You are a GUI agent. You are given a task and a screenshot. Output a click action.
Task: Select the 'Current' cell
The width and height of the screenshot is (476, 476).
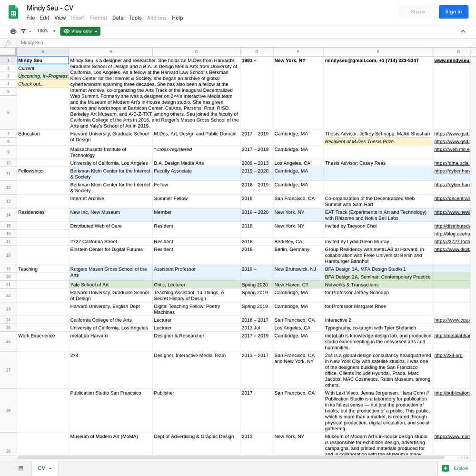click(x=43, y=69)
